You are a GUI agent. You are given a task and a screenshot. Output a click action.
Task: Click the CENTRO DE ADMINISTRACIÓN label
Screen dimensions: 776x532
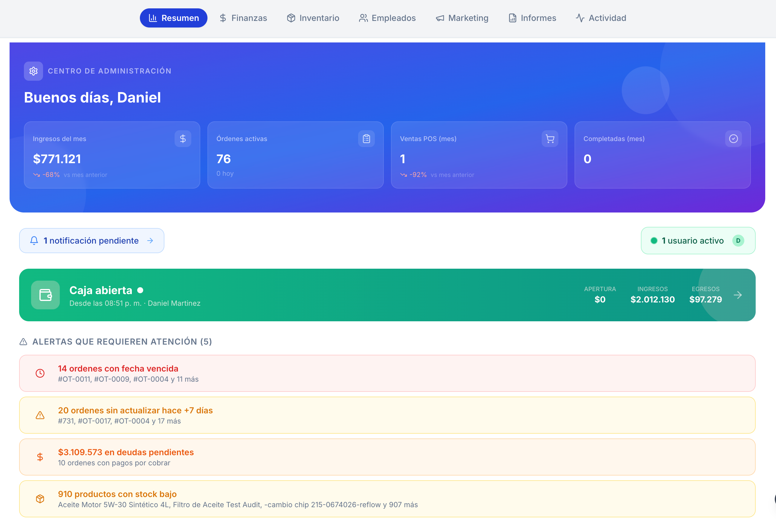point(109,71)
